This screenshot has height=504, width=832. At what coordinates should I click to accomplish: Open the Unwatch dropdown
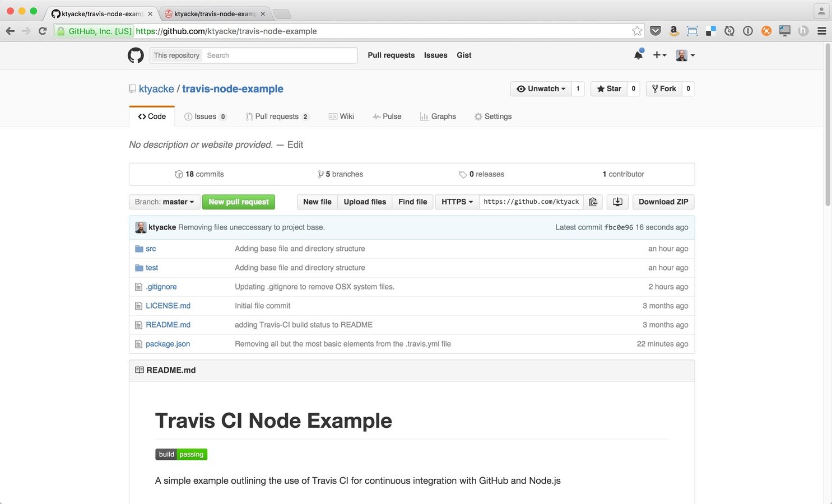(541, 88)
